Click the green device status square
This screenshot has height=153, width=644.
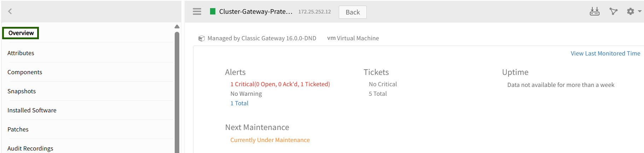point(213,11)
